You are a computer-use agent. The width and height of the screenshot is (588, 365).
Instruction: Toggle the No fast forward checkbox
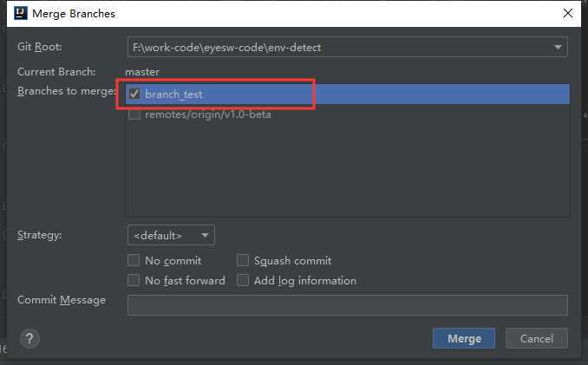point(134,280)
